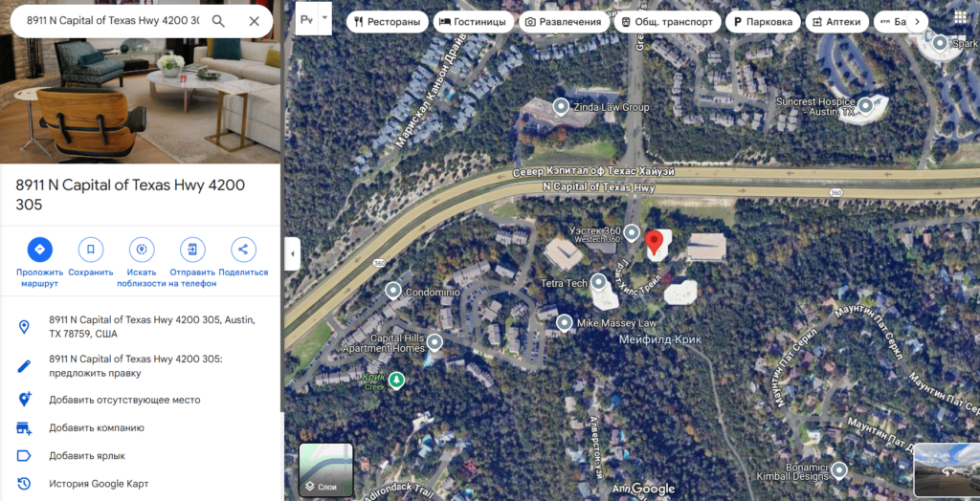
Task: Click Добавить отсутствующее место link
Action: [x=125, y=400]
